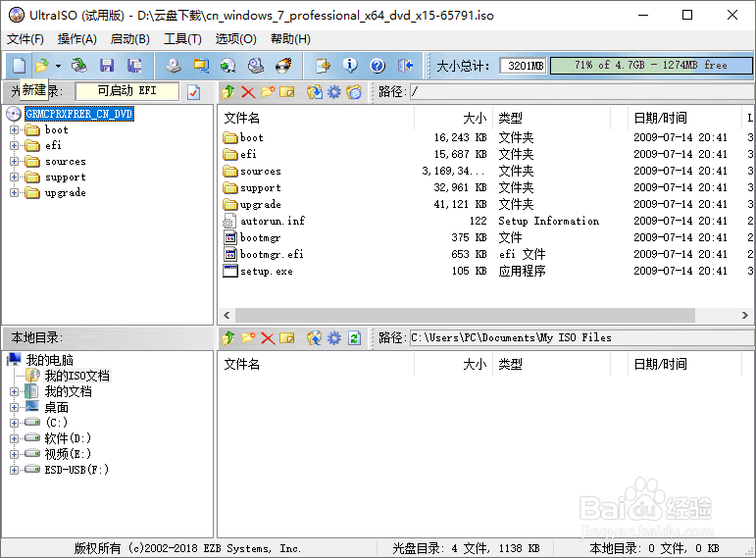Click the New Folder icon in ISO pane toolbar
The width and height of the screenshot is (756, 558).
coord(268,91)
